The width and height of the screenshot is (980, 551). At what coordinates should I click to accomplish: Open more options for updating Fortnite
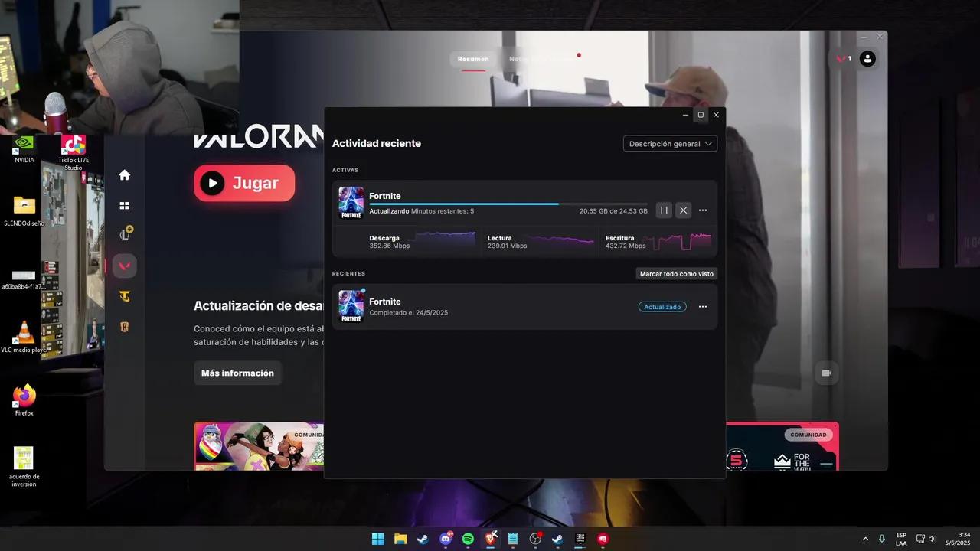tap(703, 210)
